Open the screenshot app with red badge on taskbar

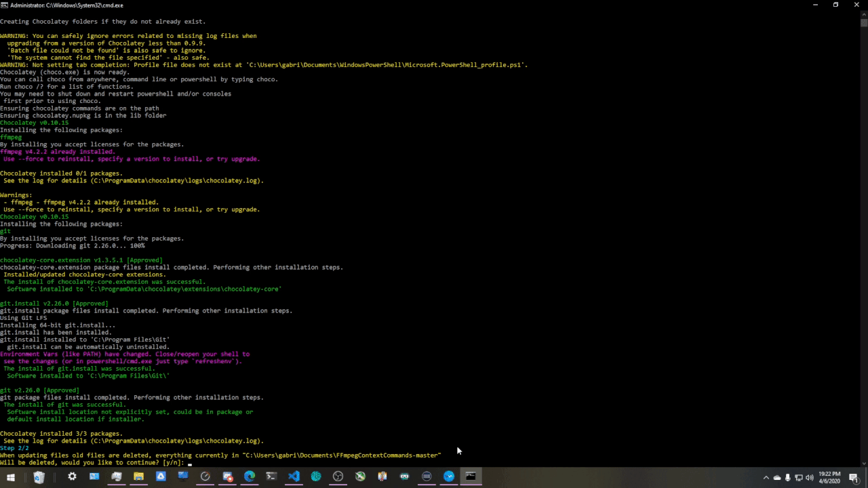228,476
